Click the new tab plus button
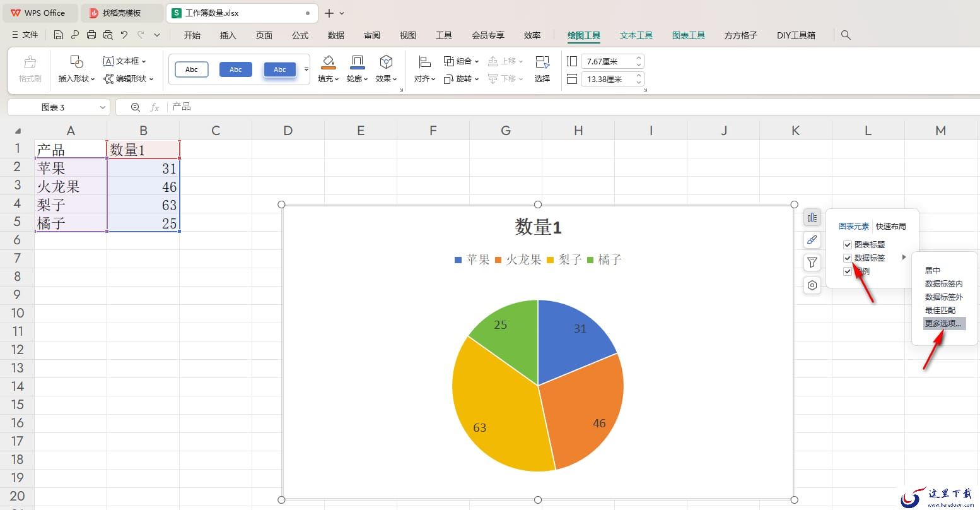This screenshot has height=510, width=980. pos(329,13)
